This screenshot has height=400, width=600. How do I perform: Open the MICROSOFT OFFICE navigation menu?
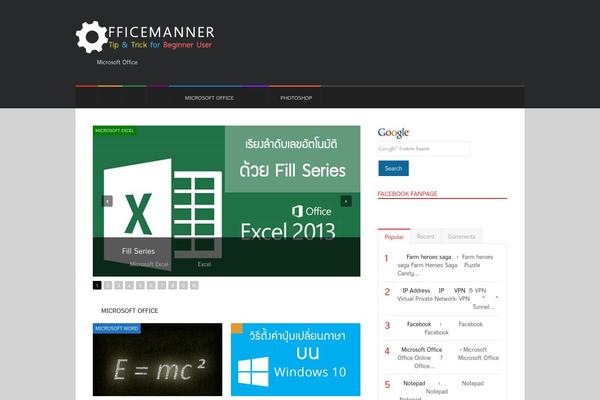(209, 98)
